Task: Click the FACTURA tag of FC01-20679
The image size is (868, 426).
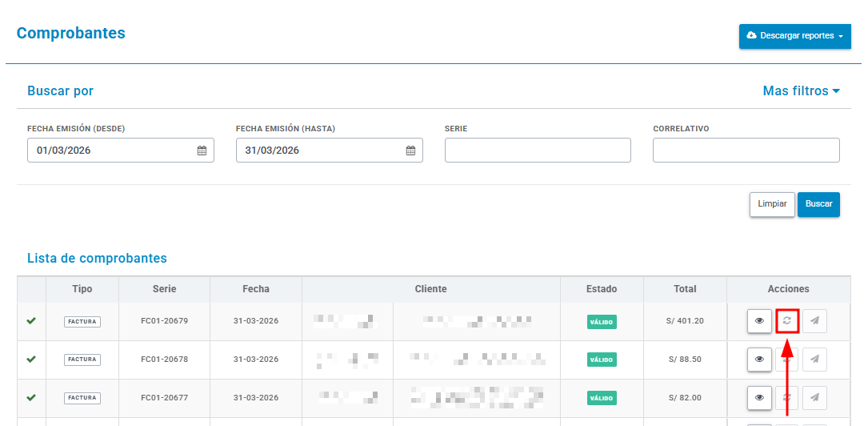Action: pos(82,321)
